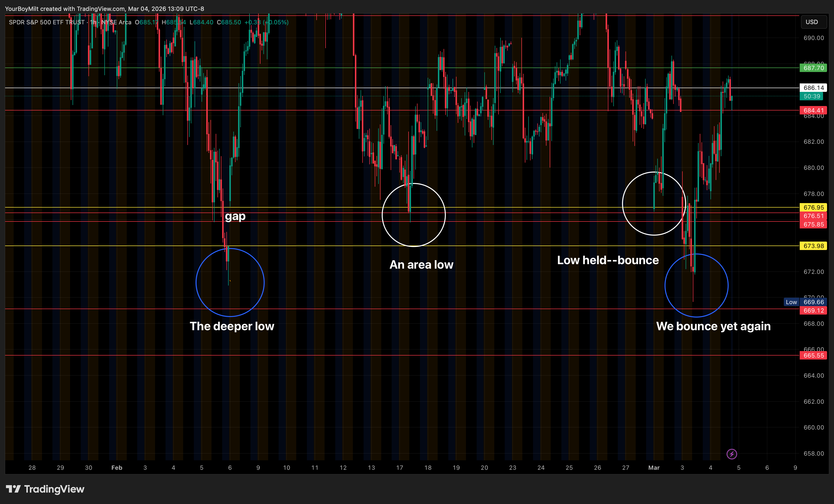834x504 pixels.
Task: Click the 'An area low' annotation
Action: click(x=421, y=264)
